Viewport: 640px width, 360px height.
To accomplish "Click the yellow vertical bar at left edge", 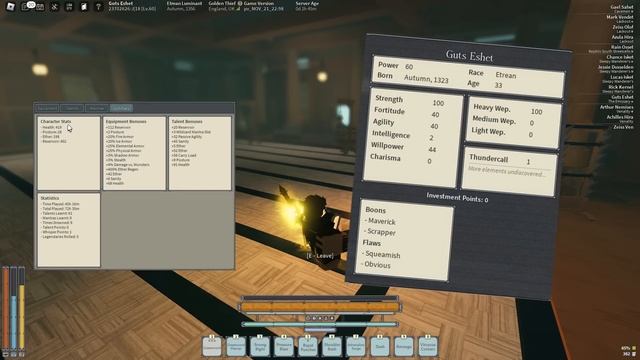I will coord(22,310).
